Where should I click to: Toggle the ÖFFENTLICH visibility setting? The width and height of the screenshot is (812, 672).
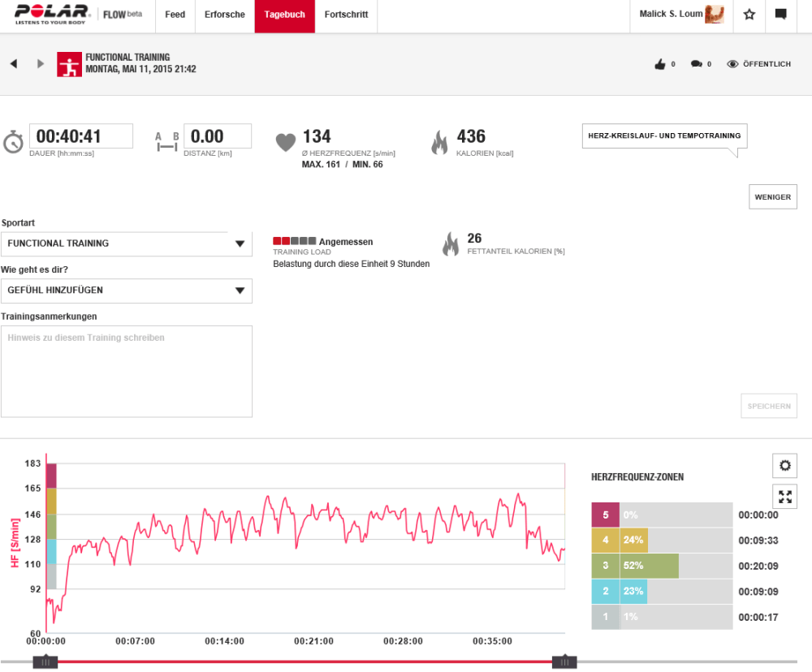[x=758, y=64]
